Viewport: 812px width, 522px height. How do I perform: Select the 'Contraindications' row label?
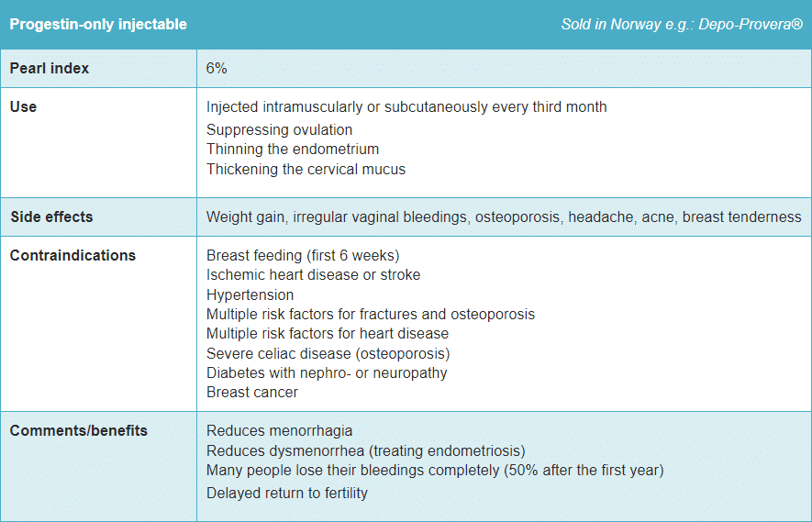pyautogui.click(x=72, y=256)
